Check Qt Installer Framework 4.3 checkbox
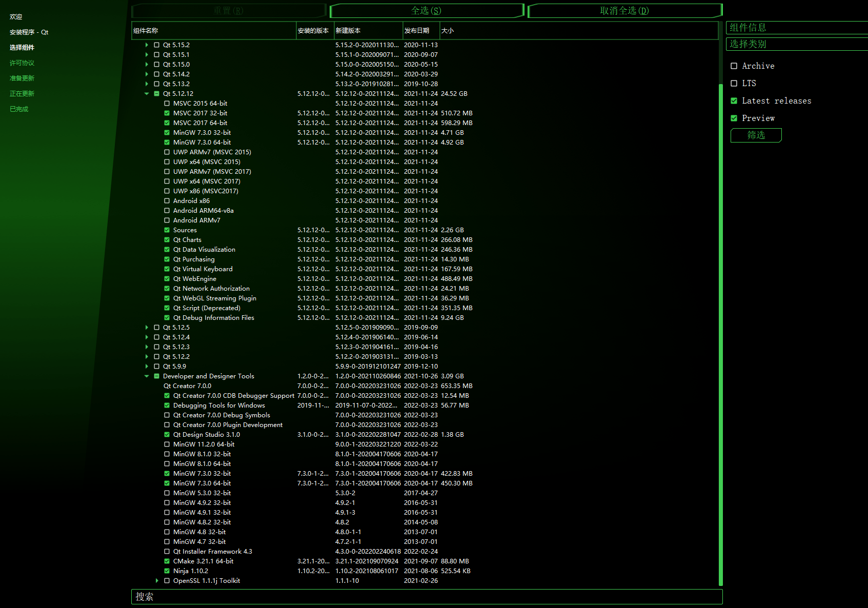This screenshot has height=608, width=868. 167,552
